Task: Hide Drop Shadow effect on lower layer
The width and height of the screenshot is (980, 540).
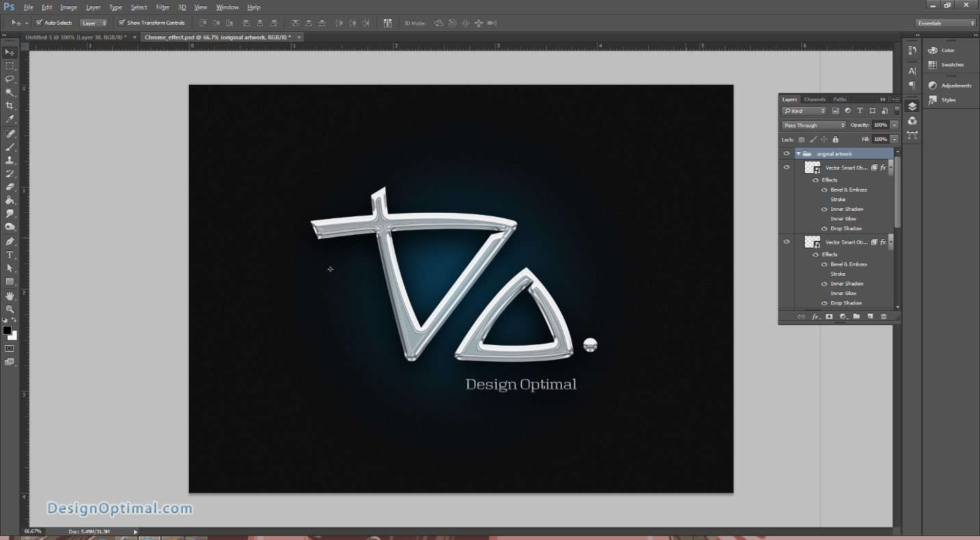Action: (x=824, y=303)
